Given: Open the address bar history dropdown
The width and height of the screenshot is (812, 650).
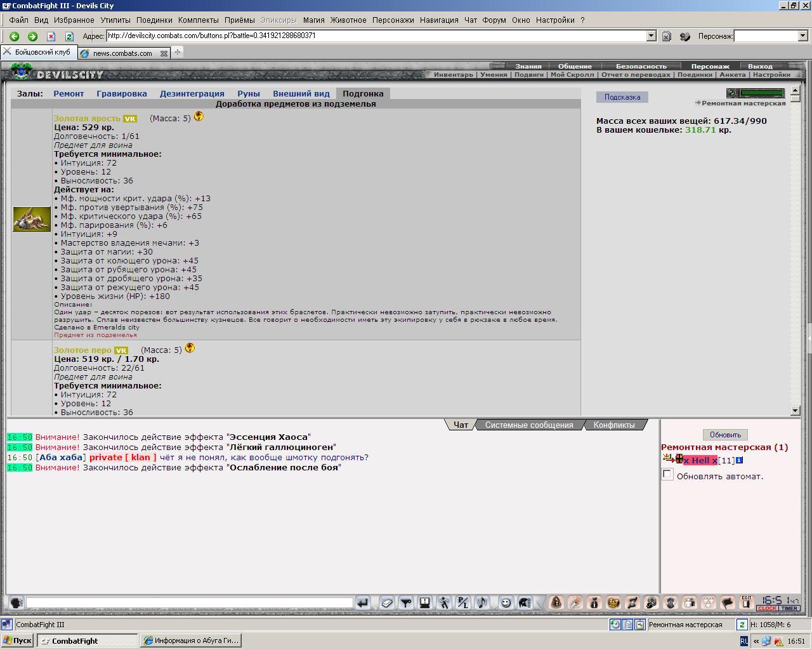Looking at the screenshot, I should tap(651, 36).
